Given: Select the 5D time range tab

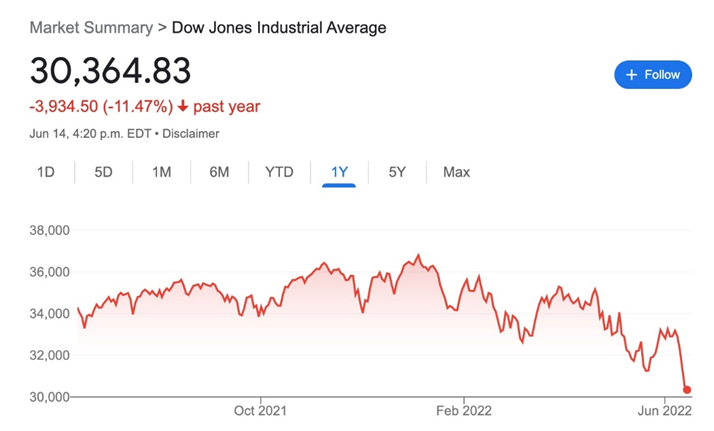Looking at the screenshot, I should pyautogui.click(x=103, y=172).
